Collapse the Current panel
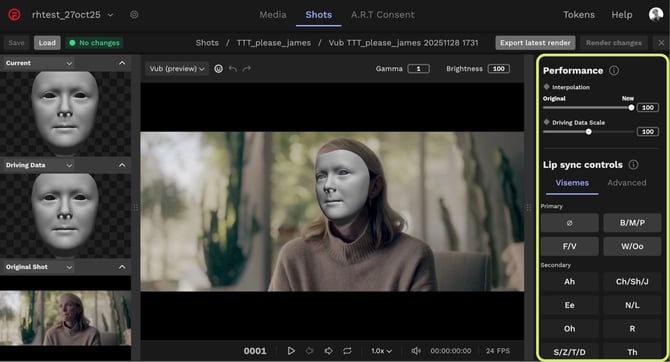This screenshot has height=362, width=670. [x=122, y=63]
